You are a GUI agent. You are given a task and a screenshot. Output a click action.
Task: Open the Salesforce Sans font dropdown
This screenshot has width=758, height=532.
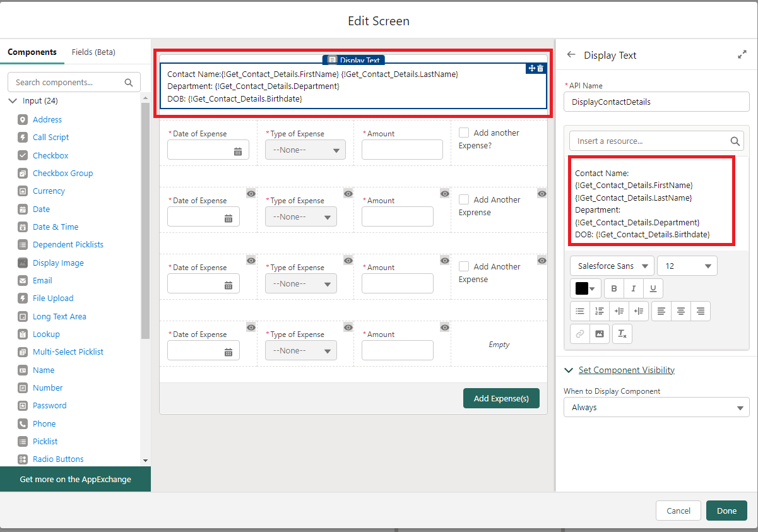(612, 266)
